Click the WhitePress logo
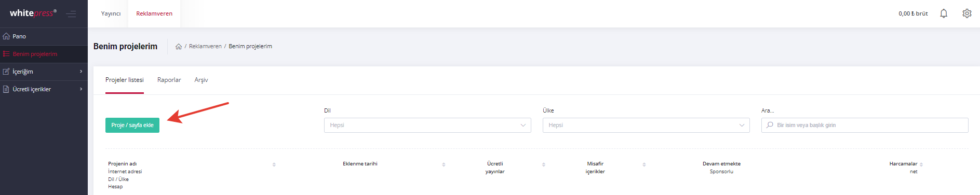Screen dimensions: 980x195 pyautogui.click(x=33, y=13)
